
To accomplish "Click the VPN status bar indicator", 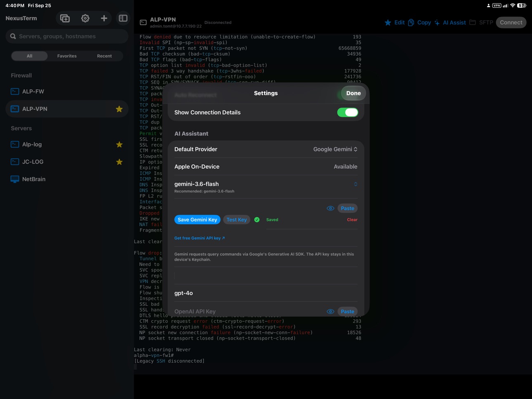I will click(x=497, y=5).
